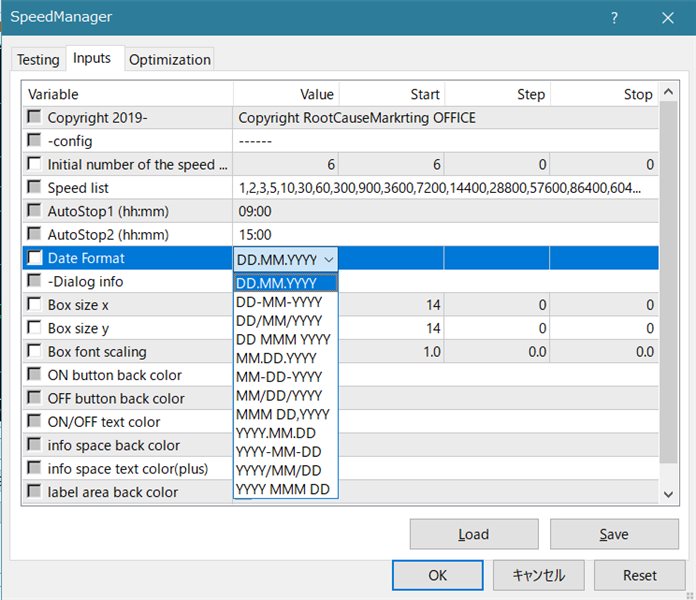
Task: Toggle ON button back color checkbox
Action: click(34, 374)
